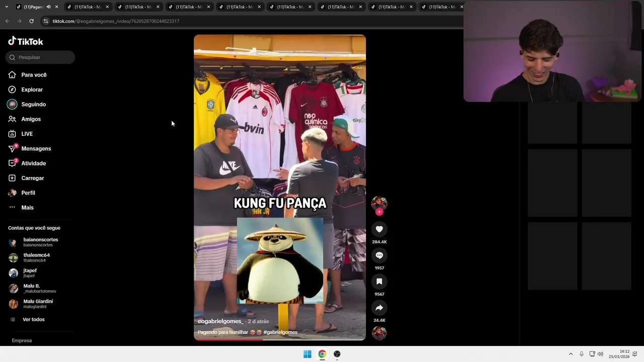Click the microphone tray icon
Image resolution: width=644 pixels, height=362 pixels.
pos(582,354)
